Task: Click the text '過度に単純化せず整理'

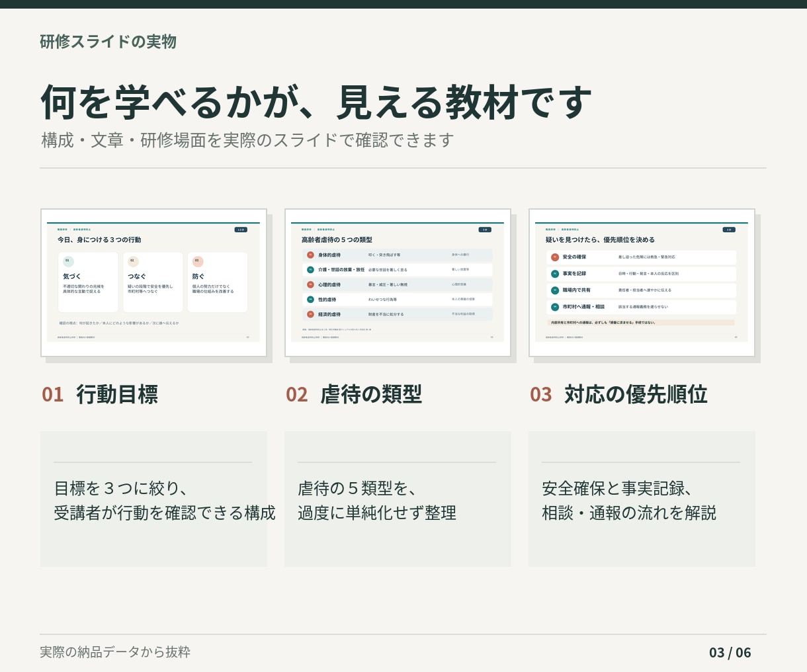Action: coord(377,513)
